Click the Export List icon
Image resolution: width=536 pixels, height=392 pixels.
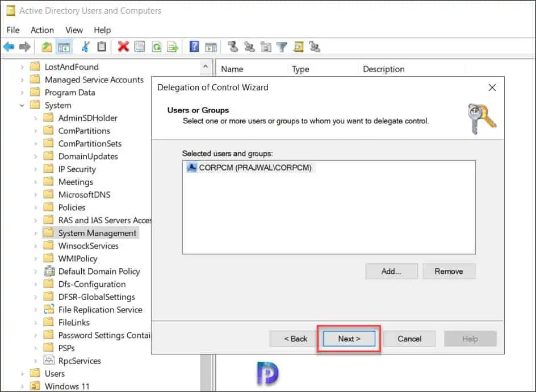coord(173,47)
